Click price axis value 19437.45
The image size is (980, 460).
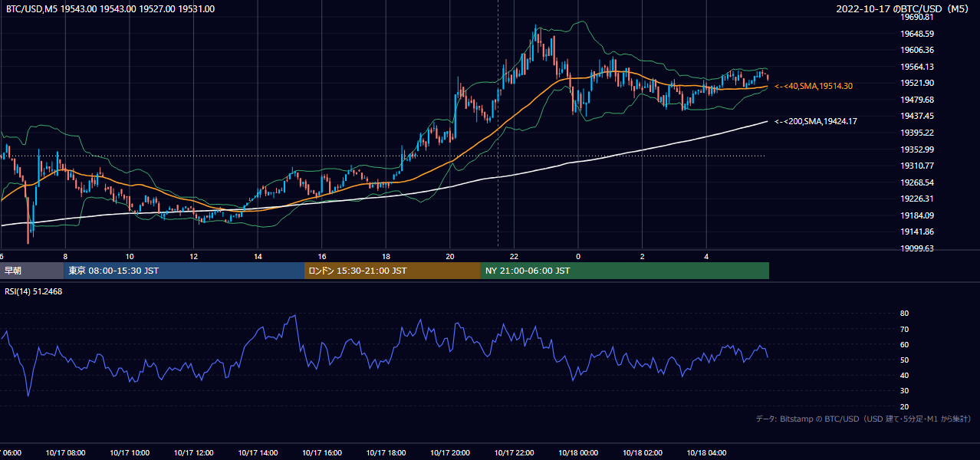click(x=917, y=116)
